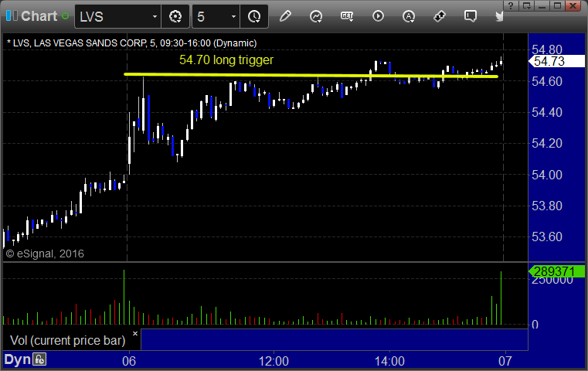Select the yellow horizontal trigger line
Viewport: 588px width, 371px height.
pyautogui.click(x=311, y=76)
